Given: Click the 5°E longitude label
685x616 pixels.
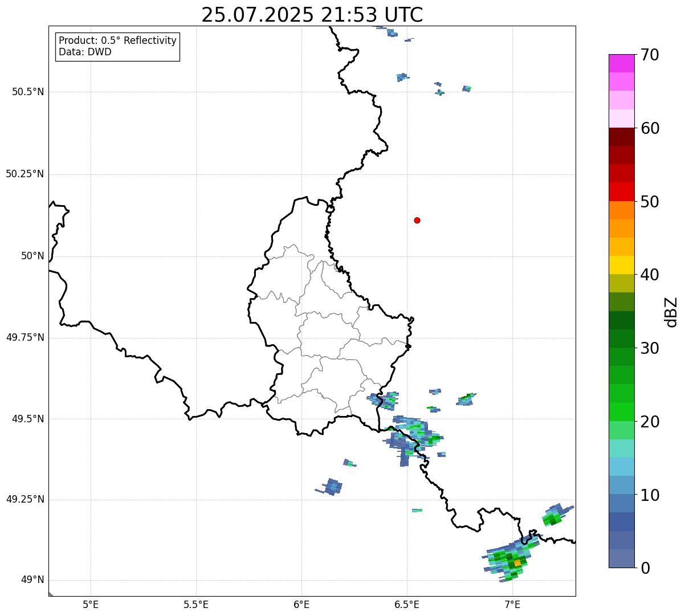Looking at the screenshot, I should point(91,605).
